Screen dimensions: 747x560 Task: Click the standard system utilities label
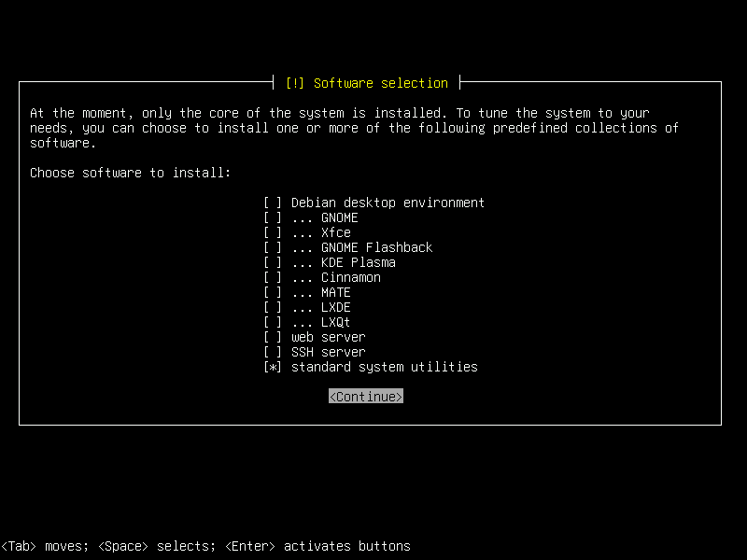(385, 367)
